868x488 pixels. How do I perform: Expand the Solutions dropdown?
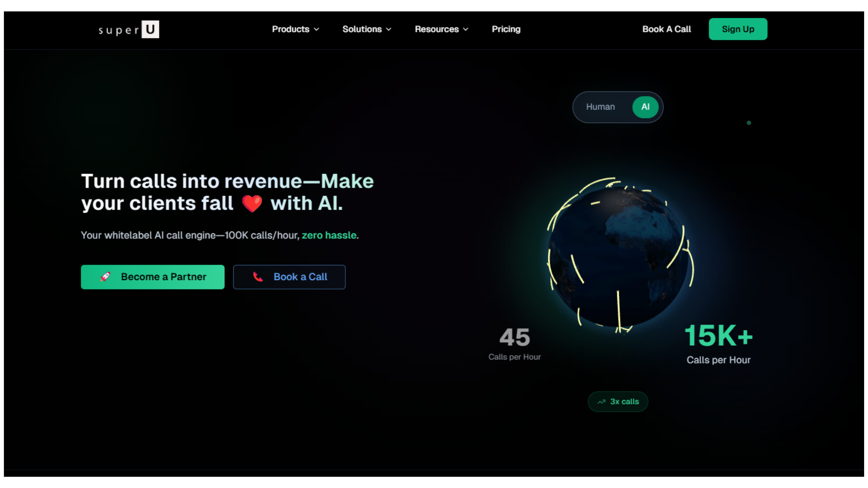367,29
